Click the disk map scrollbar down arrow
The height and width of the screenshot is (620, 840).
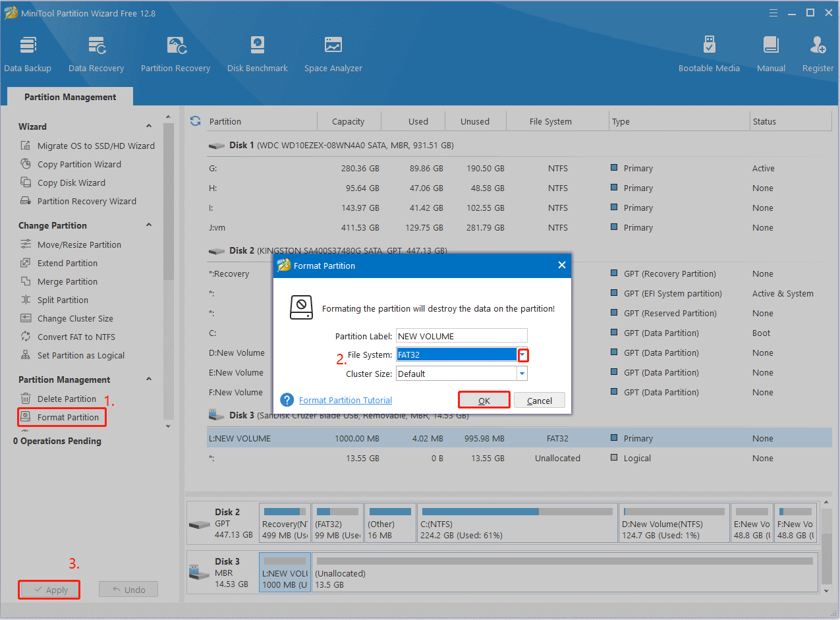tap(826, 591)
